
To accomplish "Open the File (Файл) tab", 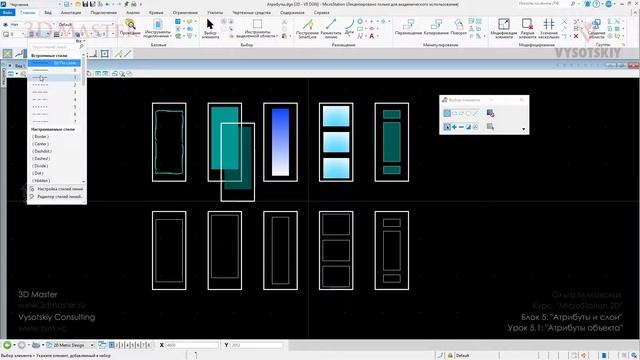I will point(7,13).
